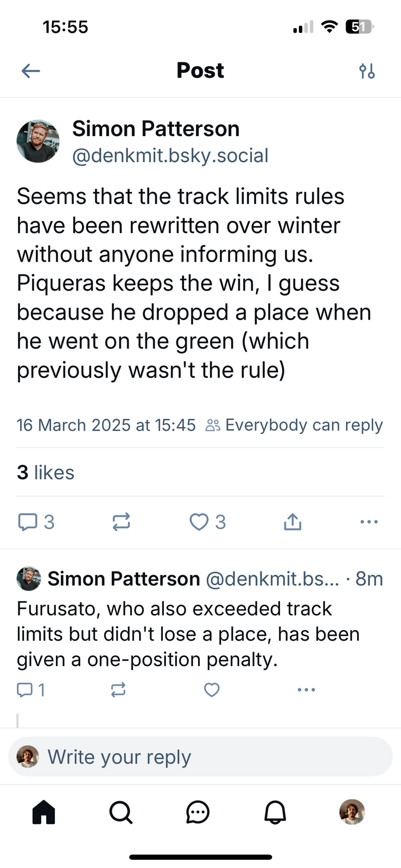Open @denkmit.bsky.social handle link
401x868 pixels.
point(170,156)
